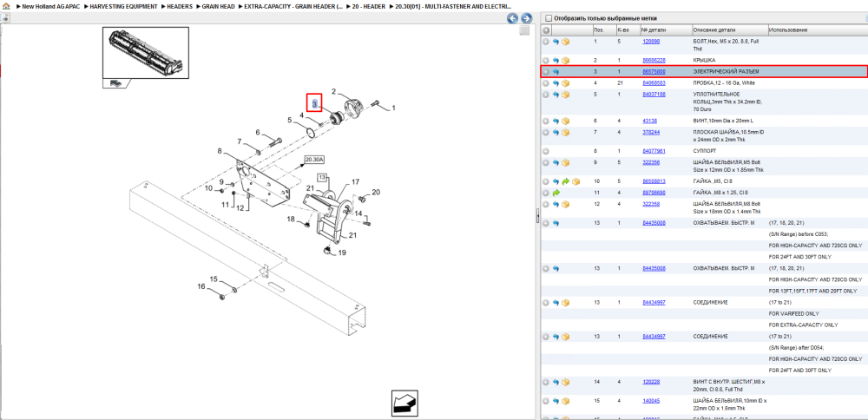This screenshot has height=420, width=868.
Task: Select callout 16 on the diagram
Action: point(201,286)
